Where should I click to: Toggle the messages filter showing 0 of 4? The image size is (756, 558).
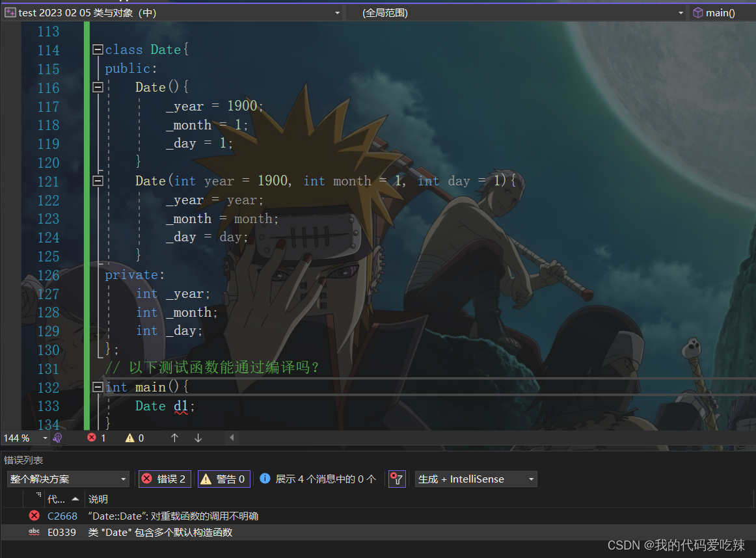pos(318,479)
